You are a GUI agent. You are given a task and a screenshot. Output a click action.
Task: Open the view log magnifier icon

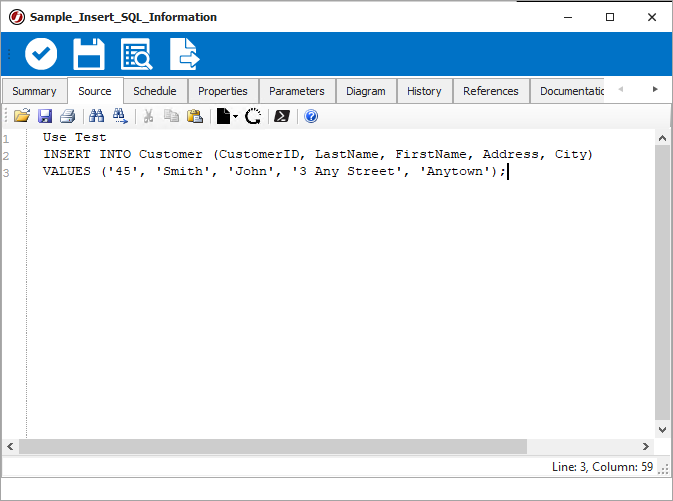coord(136,54)
